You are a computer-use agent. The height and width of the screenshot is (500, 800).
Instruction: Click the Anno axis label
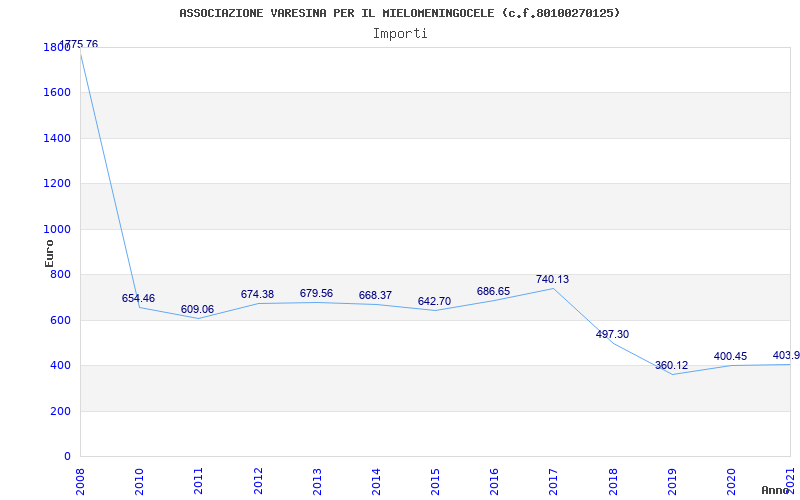point(776,490)
